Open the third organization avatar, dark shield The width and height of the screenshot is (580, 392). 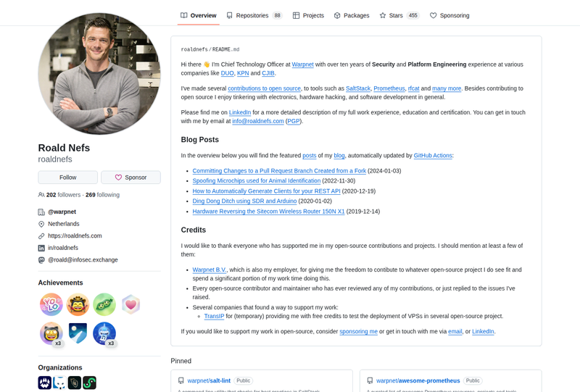click(75, 383)
